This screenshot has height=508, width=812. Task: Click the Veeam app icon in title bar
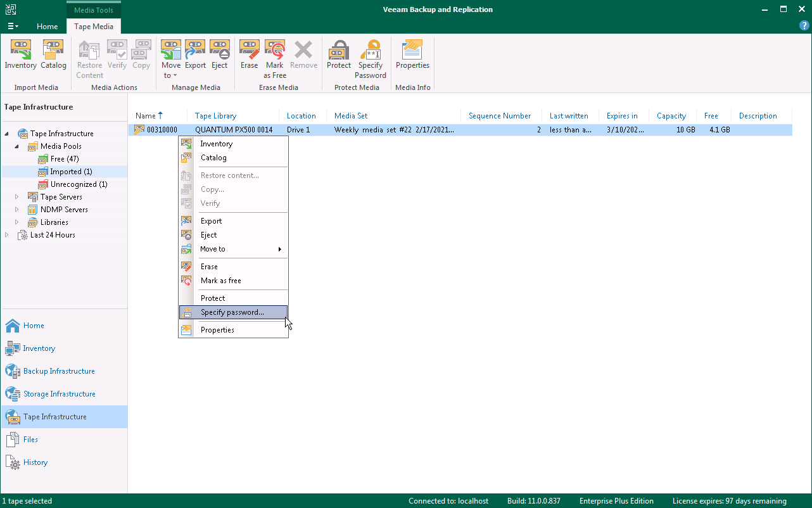12,10
